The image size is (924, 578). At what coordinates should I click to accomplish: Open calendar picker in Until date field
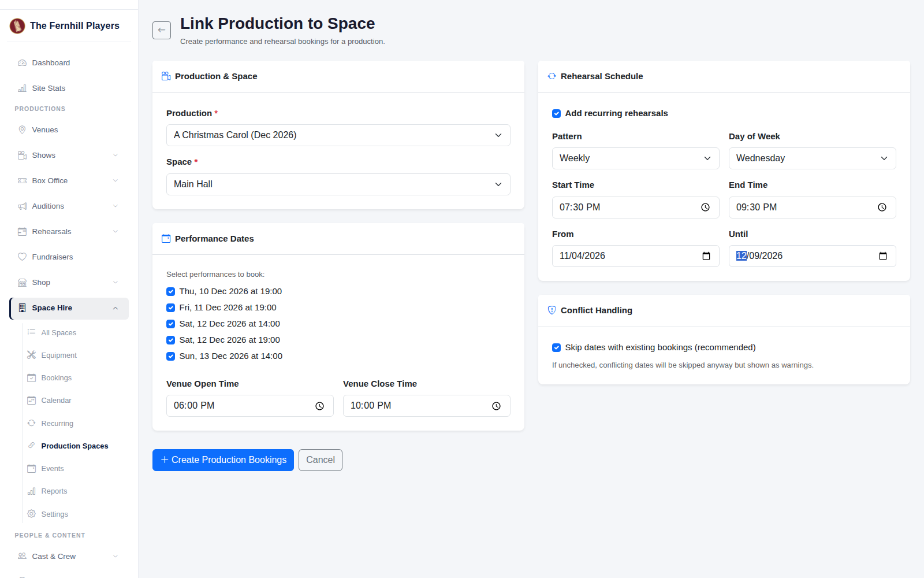(882, 256)
